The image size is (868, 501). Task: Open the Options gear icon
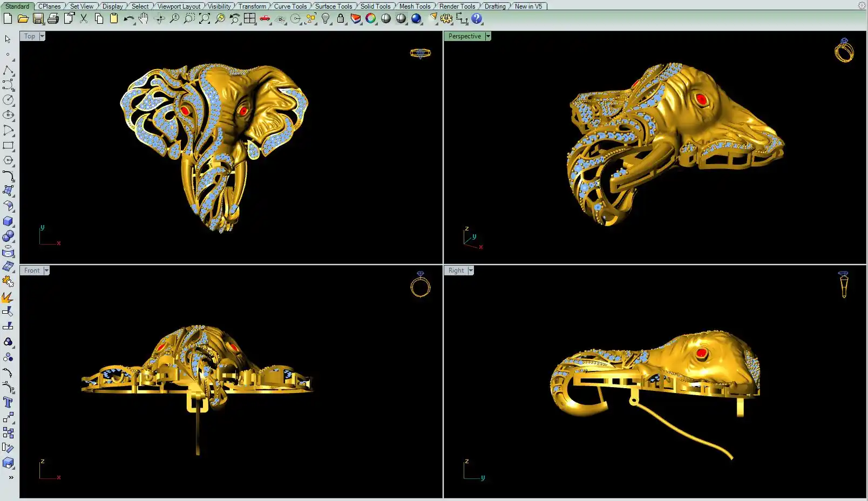click(x=446, y=19)
